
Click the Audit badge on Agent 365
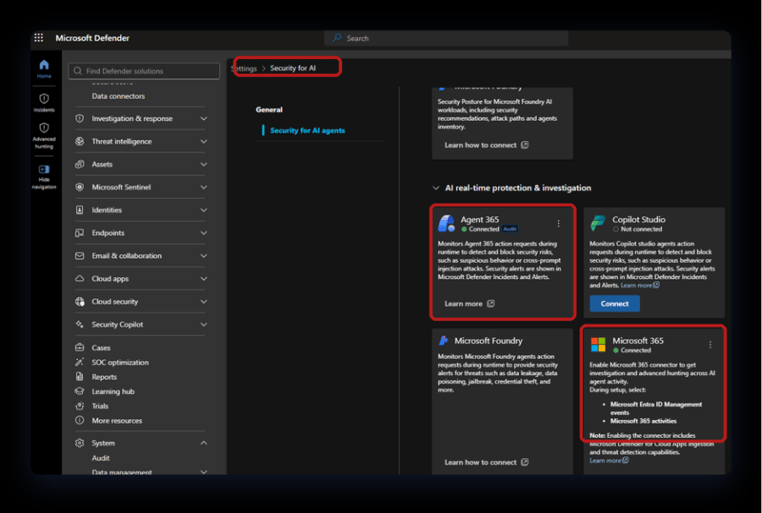pyautogui.click(x=510, y=229)
